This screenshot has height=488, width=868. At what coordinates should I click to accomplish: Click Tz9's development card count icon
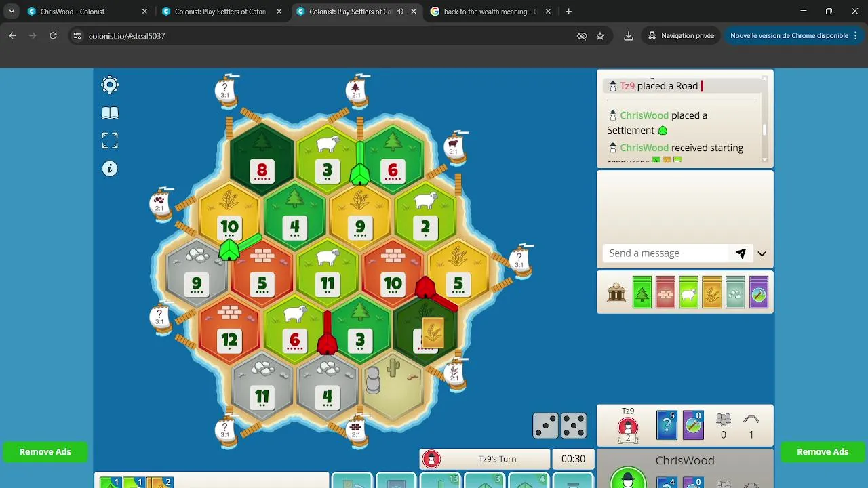pos(693,426)
